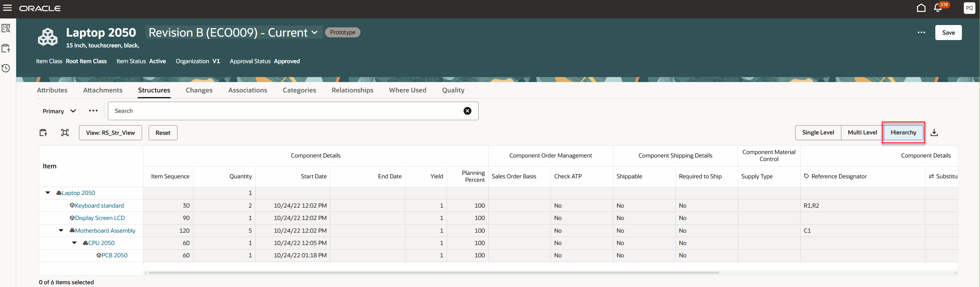
Task: Collapse the Motherboard Assembly row
Action: [x=61, y=230]
